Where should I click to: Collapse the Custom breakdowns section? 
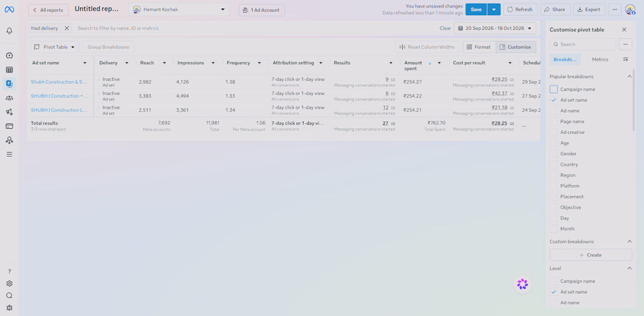[629, 242]
